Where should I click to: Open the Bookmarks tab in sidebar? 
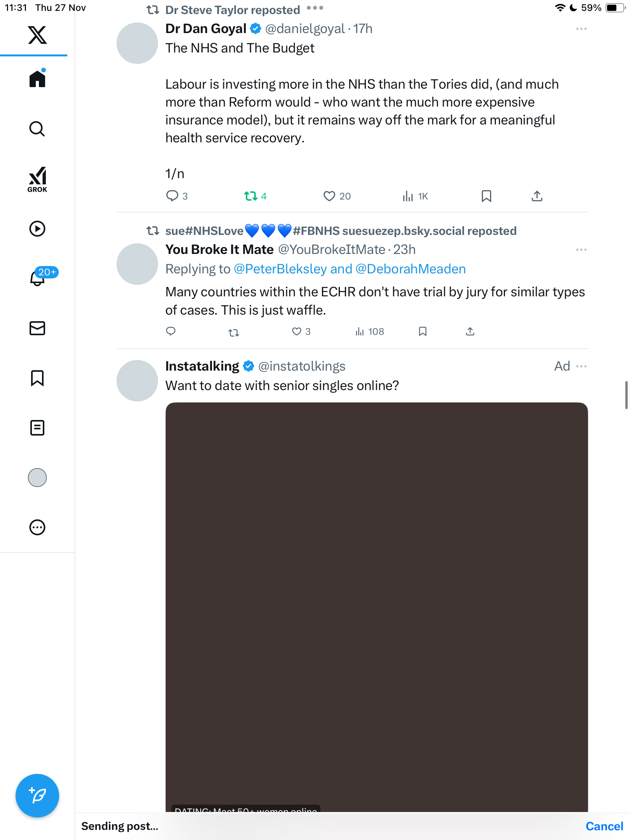click(x=37, y=378)
